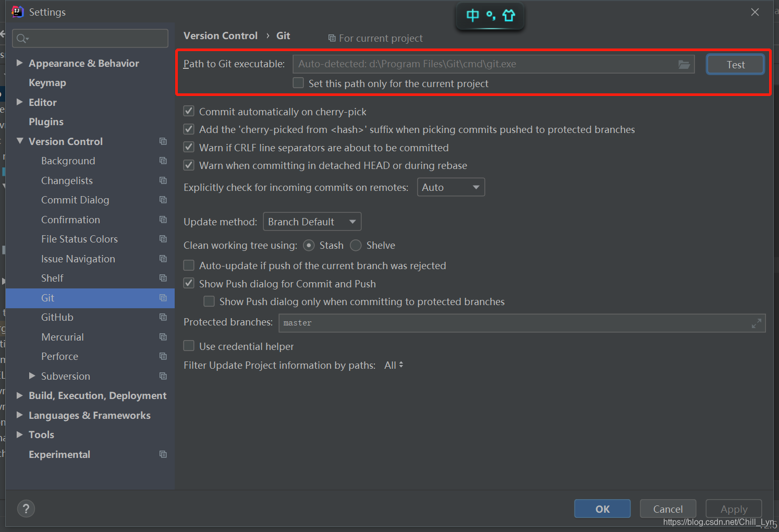Click Version Control breadcrumb link
Viewport: 779px width, 532px height.
click(x=221, y=35)
